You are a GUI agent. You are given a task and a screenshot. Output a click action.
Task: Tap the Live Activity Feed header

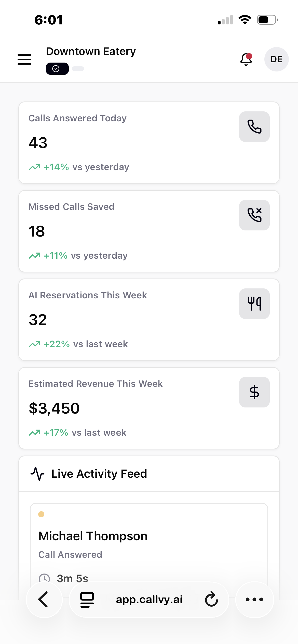click(99, 474)
